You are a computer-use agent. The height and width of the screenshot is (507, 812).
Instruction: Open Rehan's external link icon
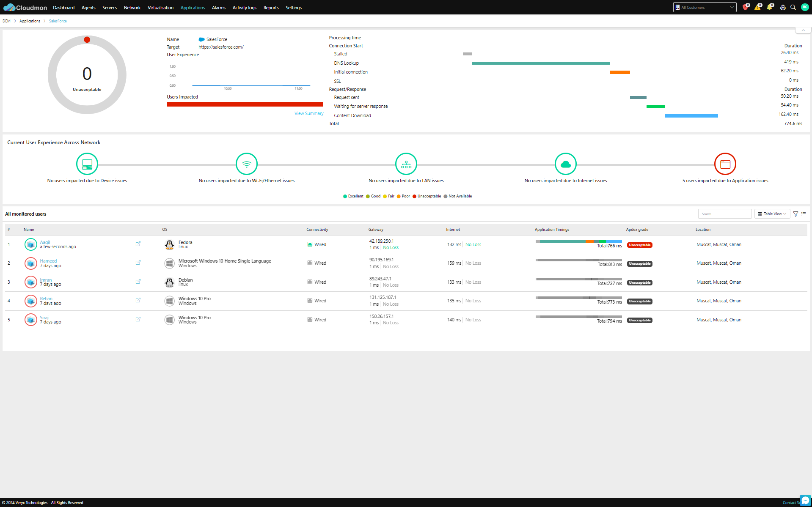(138, 300)
